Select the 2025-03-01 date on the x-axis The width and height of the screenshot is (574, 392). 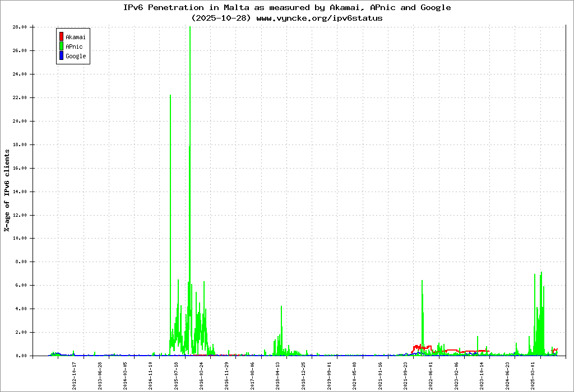533,375
